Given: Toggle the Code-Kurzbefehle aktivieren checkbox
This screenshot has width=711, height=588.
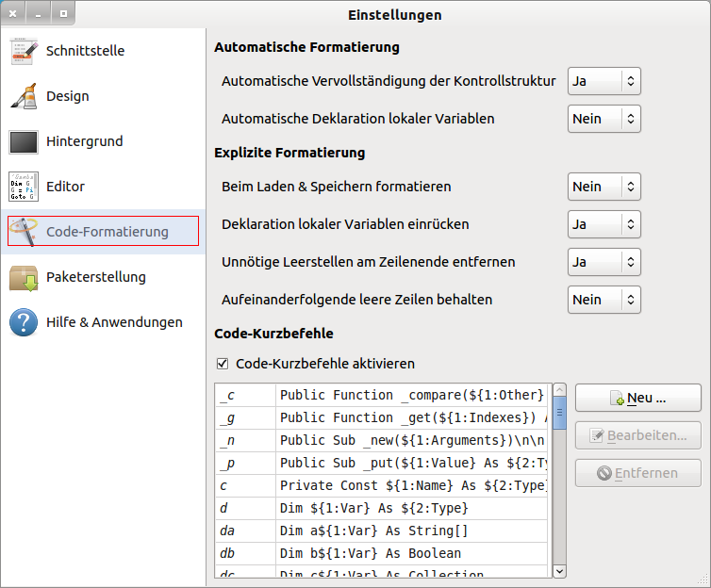Looking at the screenshot, I should point(223,364).
